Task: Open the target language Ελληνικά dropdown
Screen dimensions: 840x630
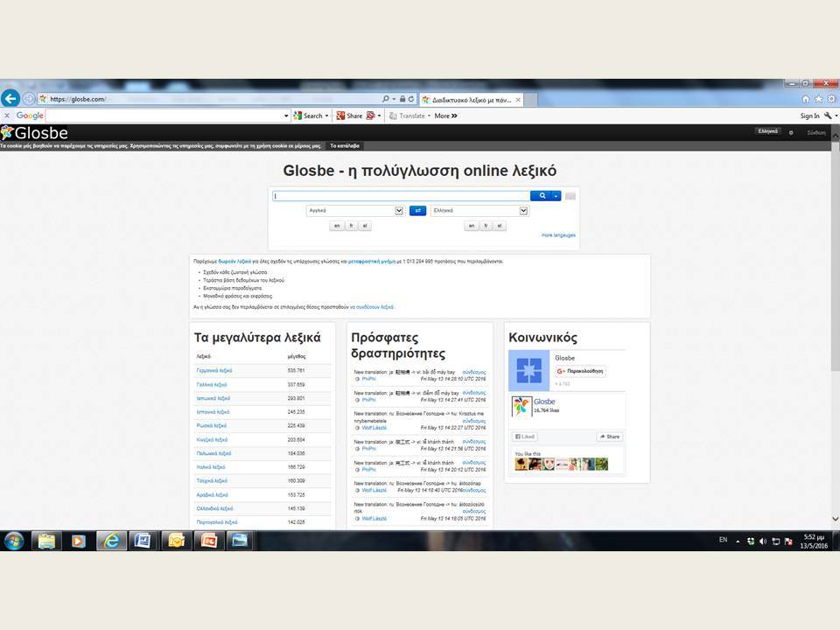Action: (479, 211)
